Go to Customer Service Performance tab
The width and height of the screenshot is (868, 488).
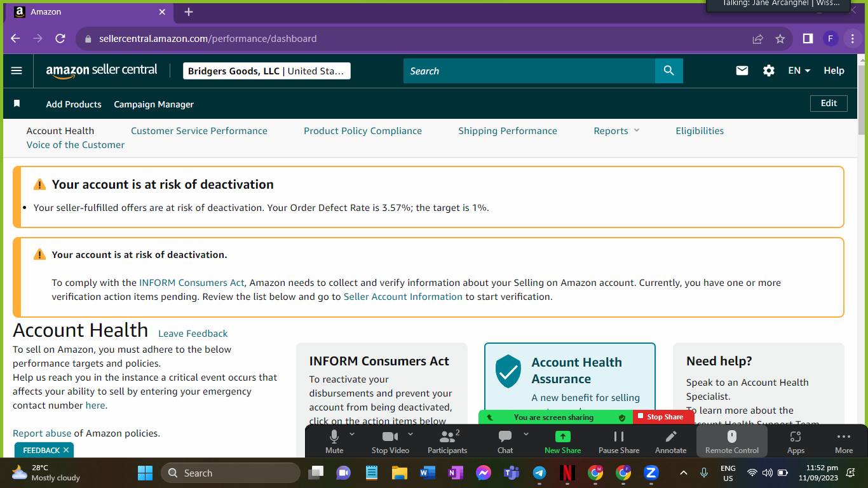coord(199,131)
